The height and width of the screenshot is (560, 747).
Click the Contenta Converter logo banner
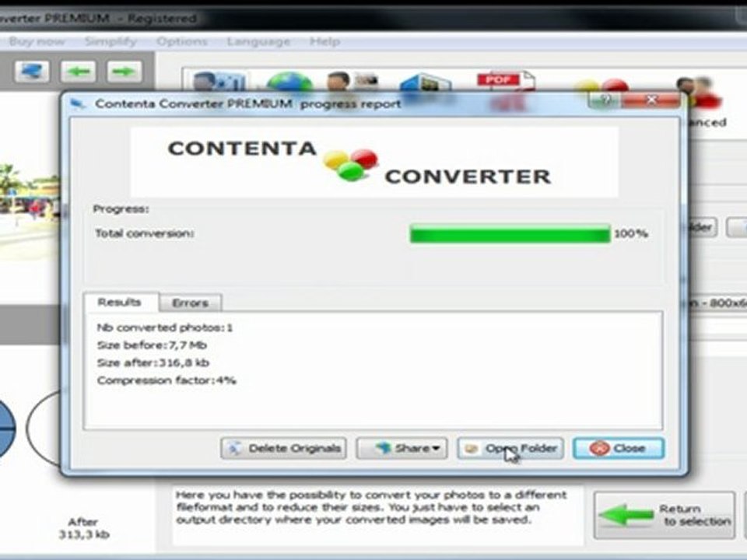tap(374, 163)
